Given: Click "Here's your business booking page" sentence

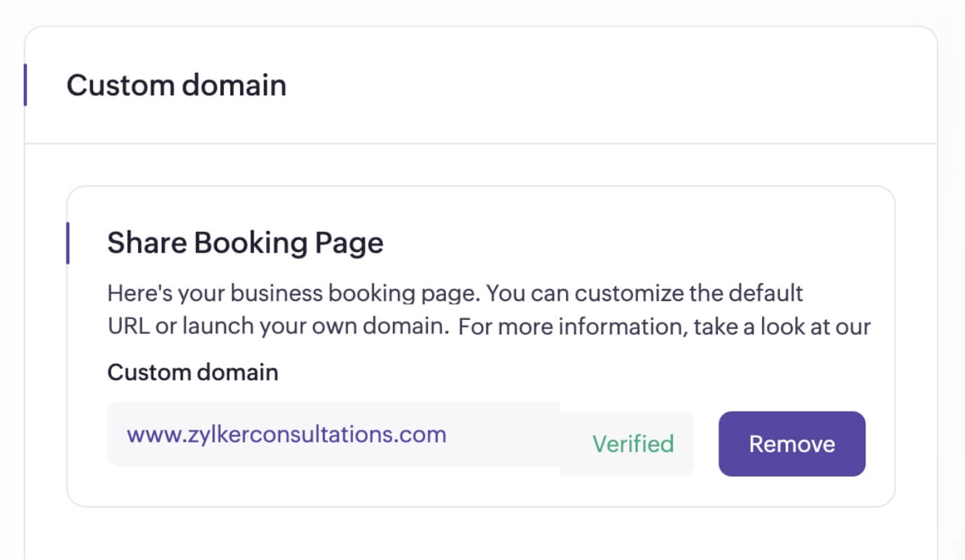Looking at the screenshot, I should point(292,293).
